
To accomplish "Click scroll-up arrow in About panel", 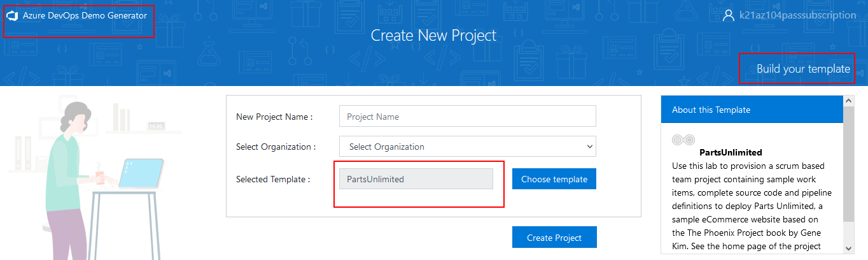I will [x=849, y=101].
